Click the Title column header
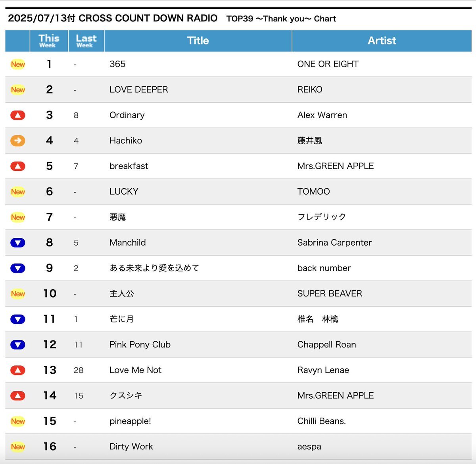The height and width of the screenshot is (464, 476). (198, 41)
